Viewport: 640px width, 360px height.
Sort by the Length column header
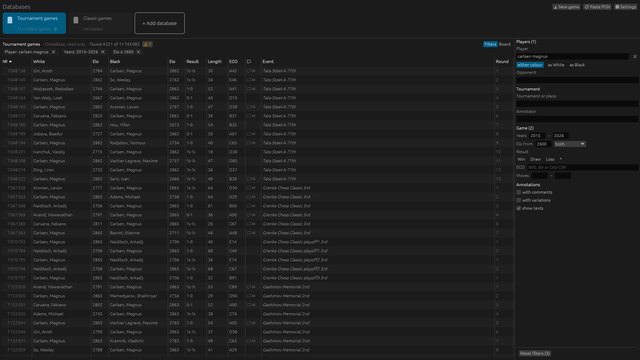click(215, 62)
